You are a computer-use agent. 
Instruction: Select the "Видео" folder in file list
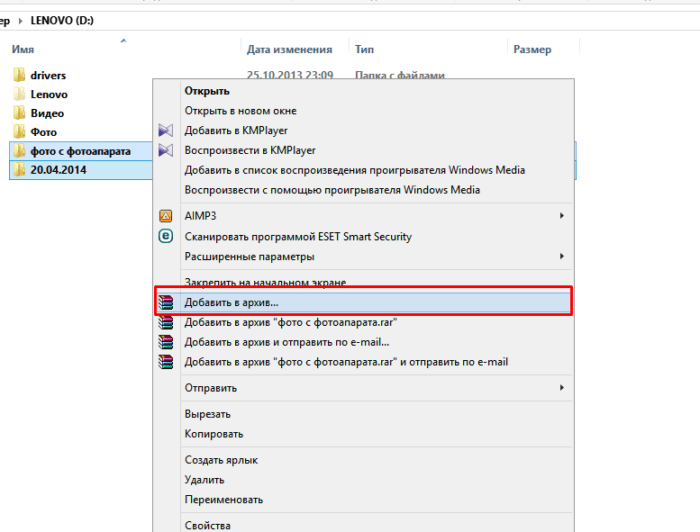click(x=47, y=113)
